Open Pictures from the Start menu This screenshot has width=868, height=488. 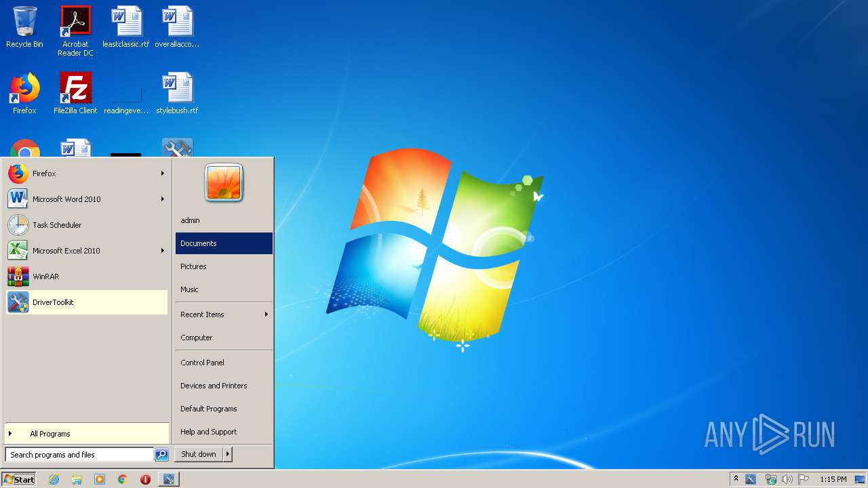pos(224,266)
